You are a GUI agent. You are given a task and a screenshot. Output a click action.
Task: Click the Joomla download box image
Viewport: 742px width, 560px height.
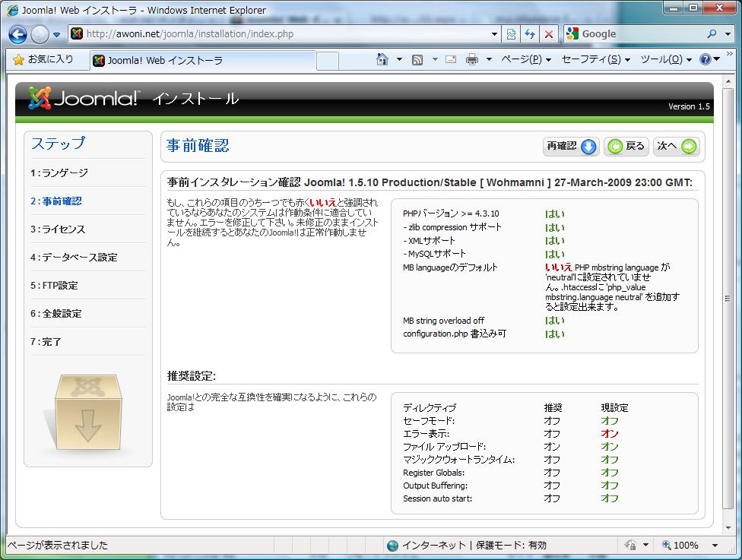coord(87,413)
